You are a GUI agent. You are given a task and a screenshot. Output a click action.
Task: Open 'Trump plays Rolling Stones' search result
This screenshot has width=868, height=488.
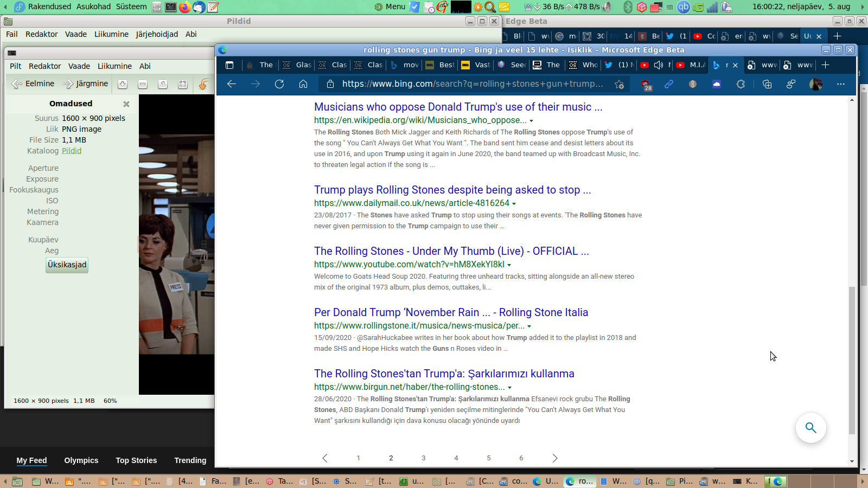[452, 190]
